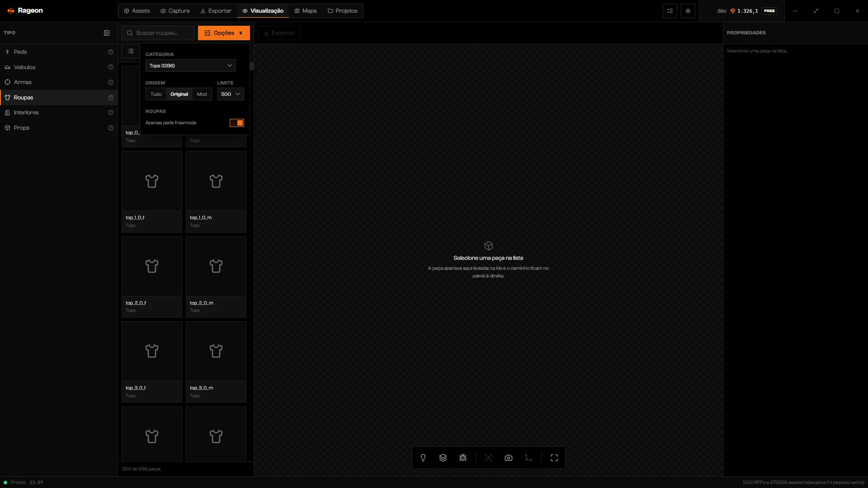Select Armas in the type sidebar

59,82
